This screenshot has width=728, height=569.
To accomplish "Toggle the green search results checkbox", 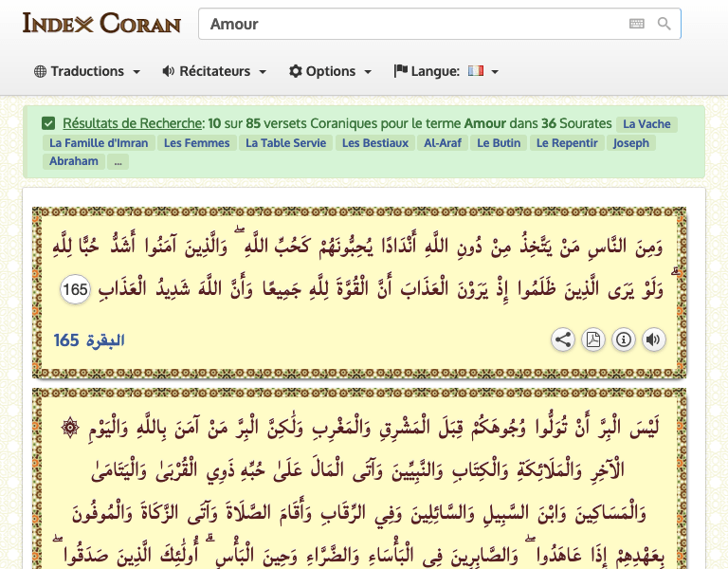I will pos(48,124).
